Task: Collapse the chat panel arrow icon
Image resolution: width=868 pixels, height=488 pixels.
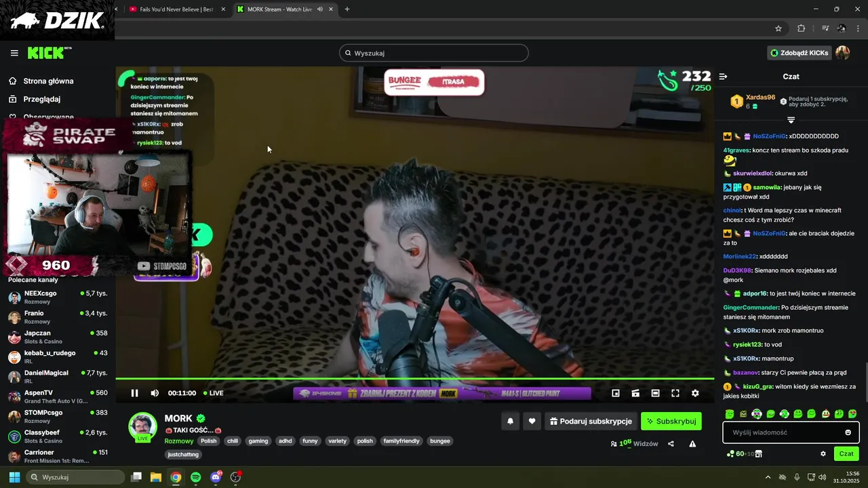Action: [x=723, y=77]
